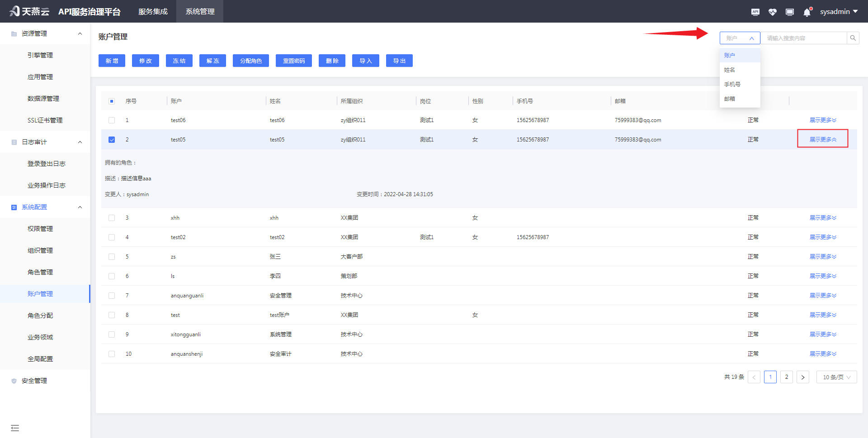Click the 日志审计 log icon in sidebar
The image size is (868, 438).
tap(14, 141)
